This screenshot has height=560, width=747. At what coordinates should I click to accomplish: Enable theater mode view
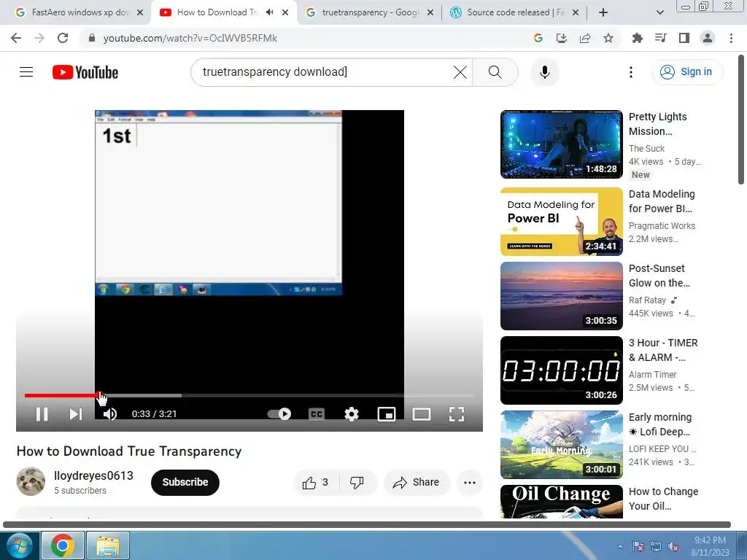tap(422, 414)
